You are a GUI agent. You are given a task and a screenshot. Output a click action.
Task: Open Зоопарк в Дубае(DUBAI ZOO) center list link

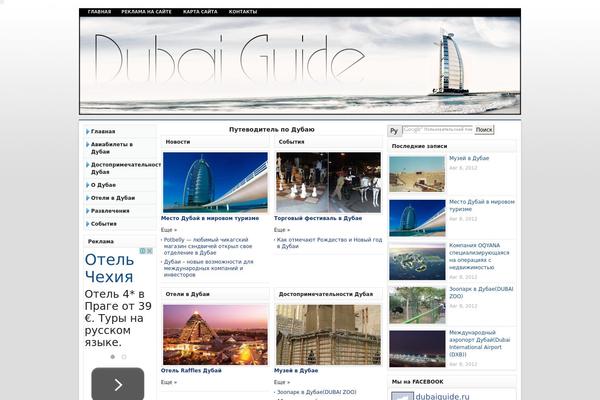click(316, 392)
